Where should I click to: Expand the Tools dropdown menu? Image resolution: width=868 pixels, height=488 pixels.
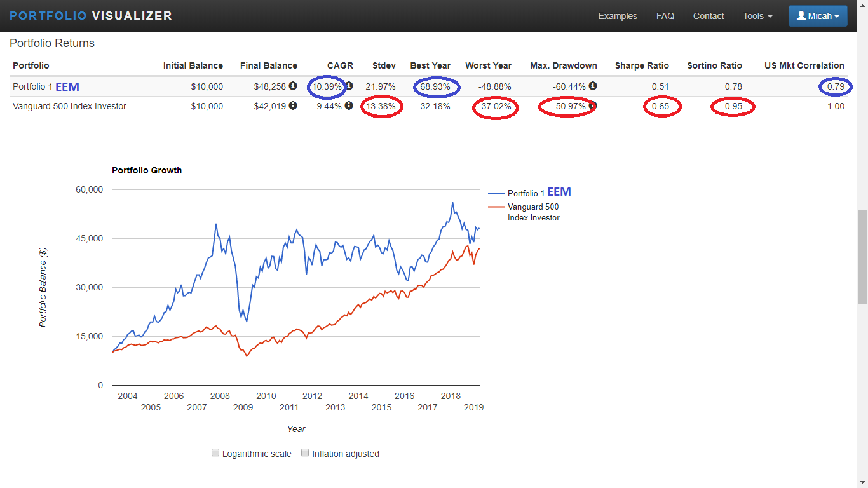757,16
